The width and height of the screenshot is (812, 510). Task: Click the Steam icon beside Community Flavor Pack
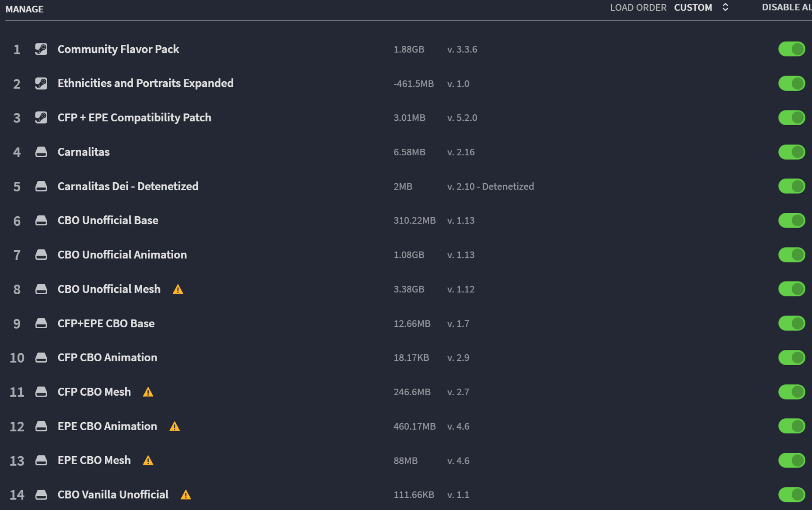point(41,49)
